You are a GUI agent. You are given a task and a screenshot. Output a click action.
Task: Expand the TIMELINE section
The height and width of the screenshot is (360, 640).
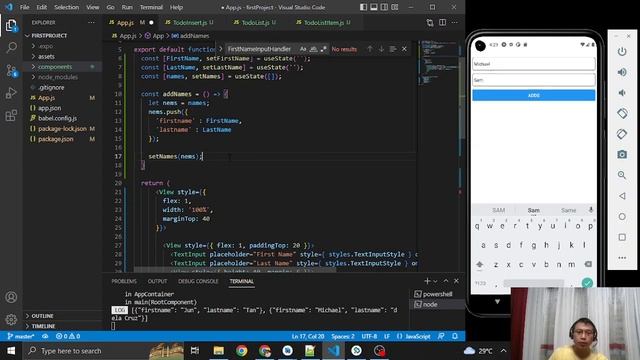click(43, 326)
